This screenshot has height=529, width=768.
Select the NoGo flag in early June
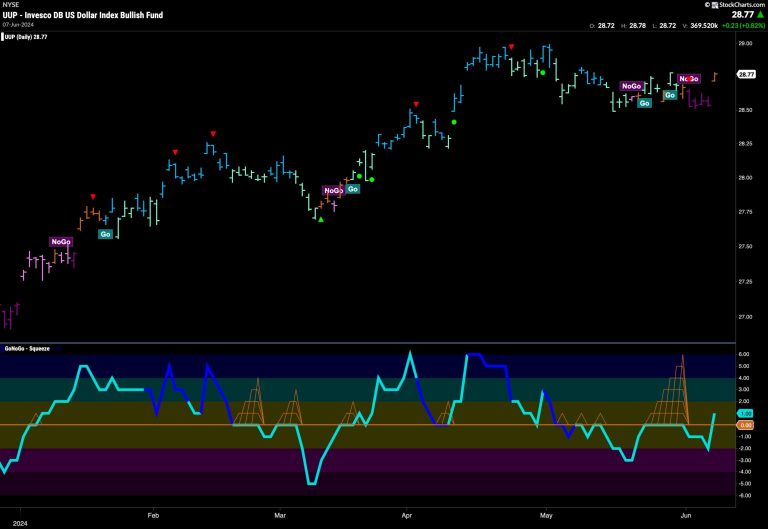689,79
